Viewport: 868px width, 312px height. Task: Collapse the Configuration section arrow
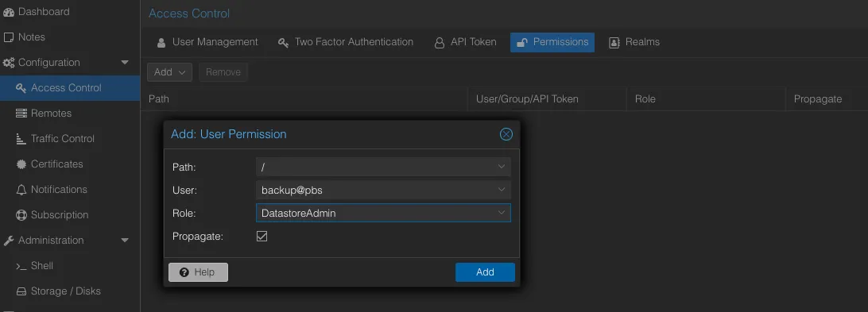pos(125,63)
